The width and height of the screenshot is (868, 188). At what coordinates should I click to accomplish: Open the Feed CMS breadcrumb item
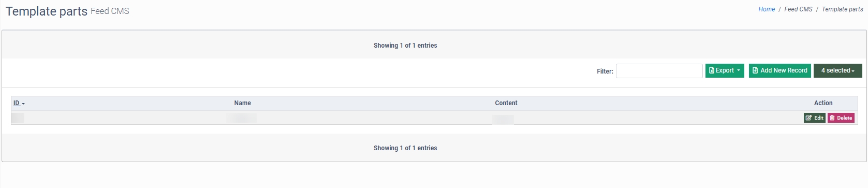click(798, 9)
